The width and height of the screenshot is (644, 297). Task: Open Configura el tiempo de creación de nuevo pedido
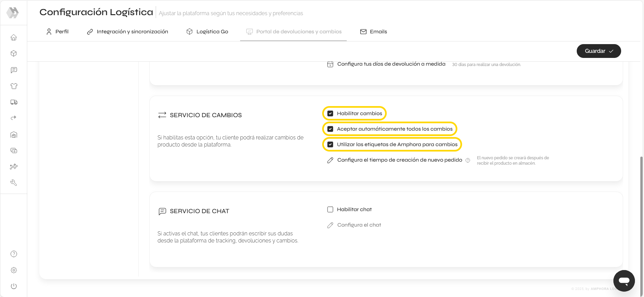[x=400, y=160]
